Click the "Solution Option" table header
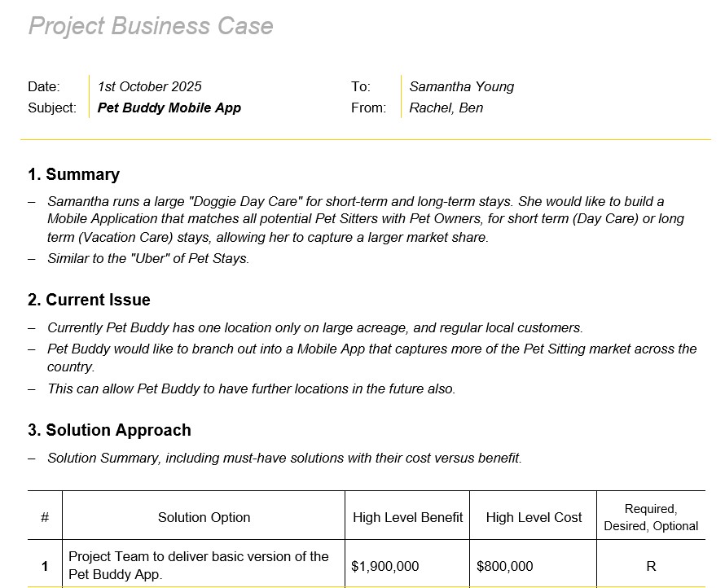The image size is (725, 588). pyautogui.click(x=204, y=517)
